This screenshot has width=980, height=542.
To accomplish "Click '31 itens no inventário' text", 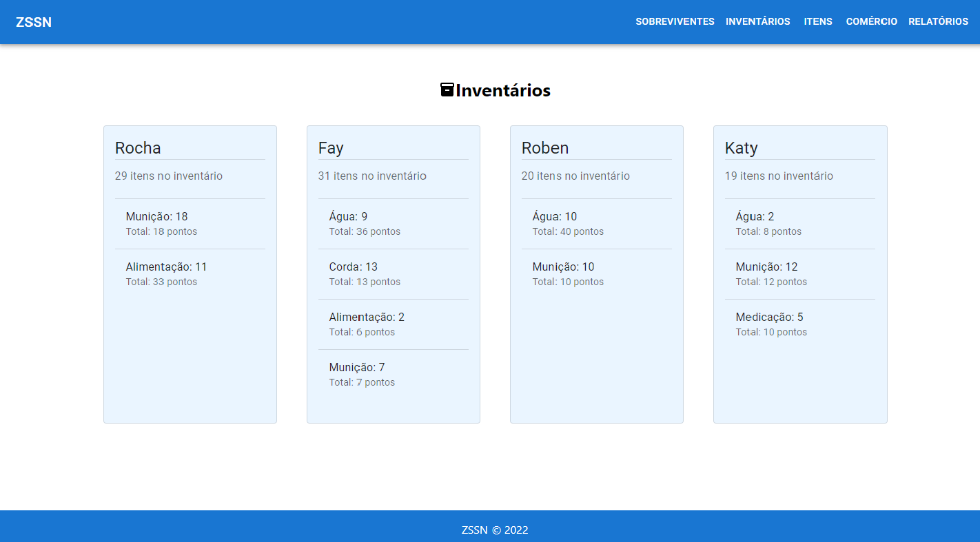I will click(x=372, y=176).
